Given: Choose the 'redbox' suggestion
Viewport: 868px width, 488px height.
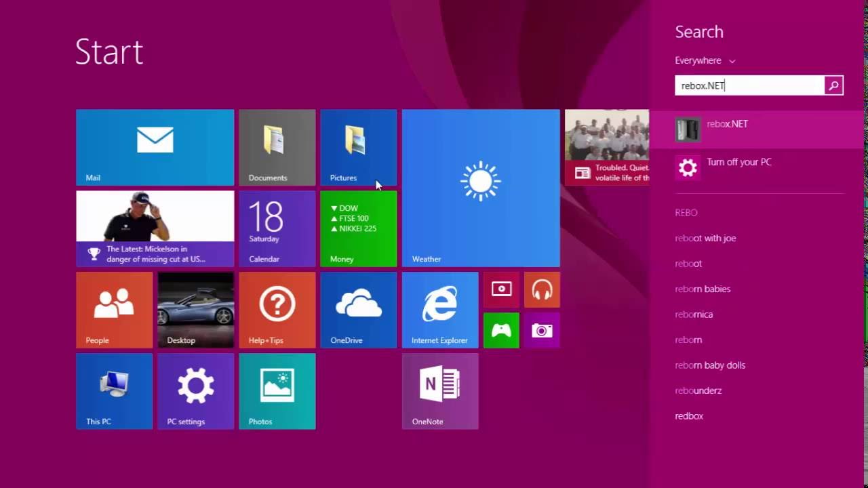Looking at the screenshot, I should (689, 416).
